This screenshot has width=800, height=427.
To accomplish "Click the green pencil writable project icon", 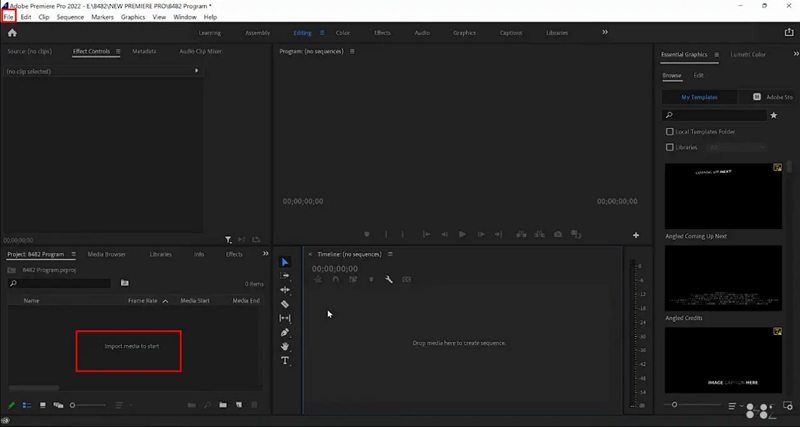I will (11, 405).
